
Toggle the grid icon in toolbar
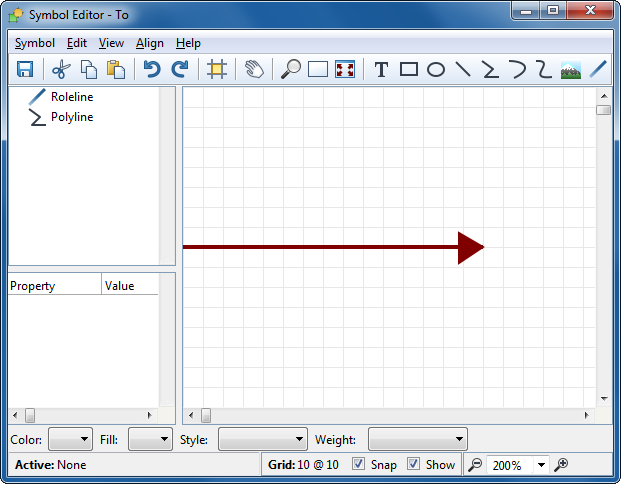pyautogui.click(x=216, y=69)
